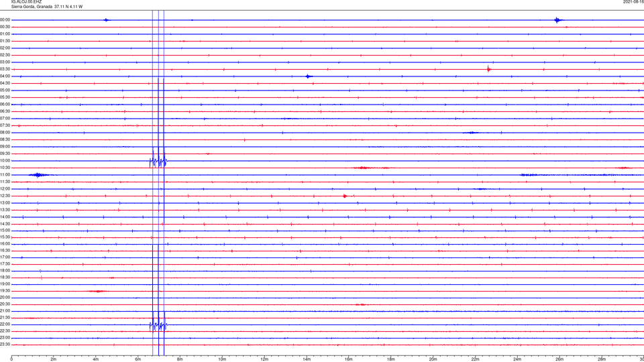Click the red seismic spike on the 03:30 trace
Image resolution: width=644 pixels, height=362 pixels.
pyautogui.click(x=488, y=69)
